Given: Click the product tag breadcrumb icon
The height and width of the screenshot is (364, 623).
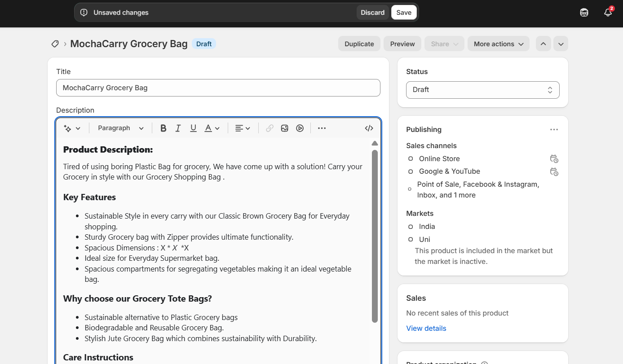Looking at the screenshot, I should pos(55,44).
